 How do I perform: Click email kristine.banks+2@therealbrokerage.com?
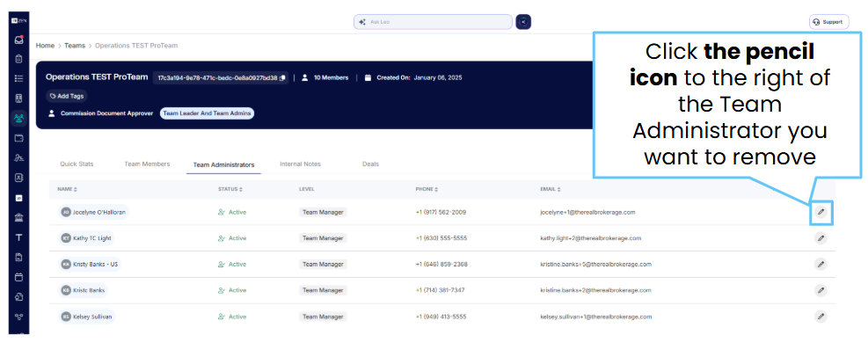pyautogui.click(x=595, y=290)
